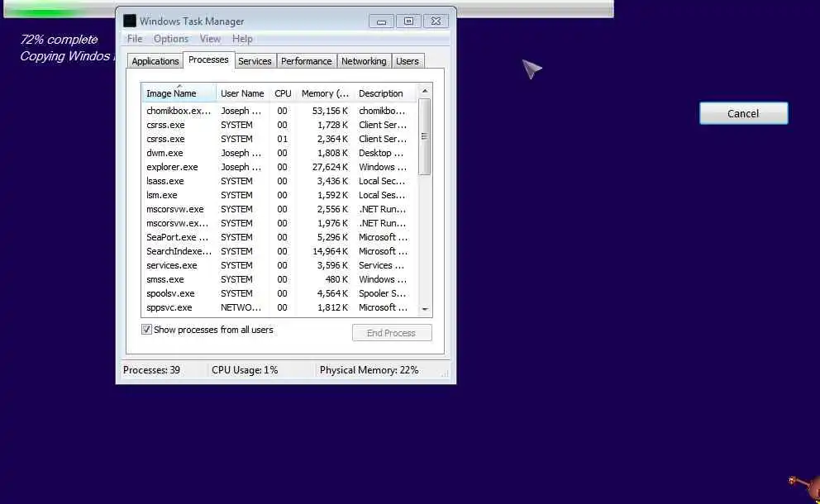Select the dwm.exe process
The width and height of the screenshot is (820, 504).
pyautogui.click(x=279, y=153)
